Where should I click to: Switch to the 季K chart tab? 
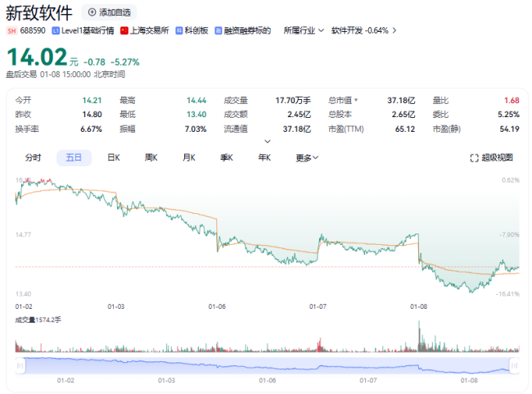(227, 157)
